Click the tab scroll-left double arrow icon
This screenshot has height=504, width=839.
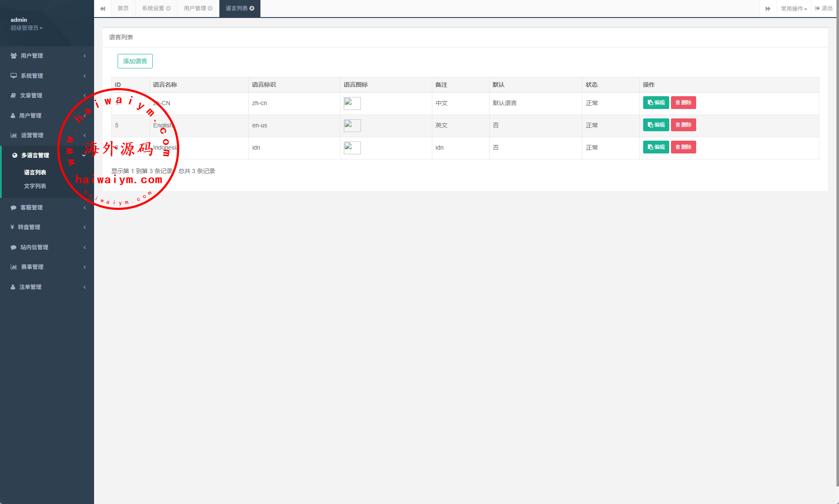pos(103,9)
